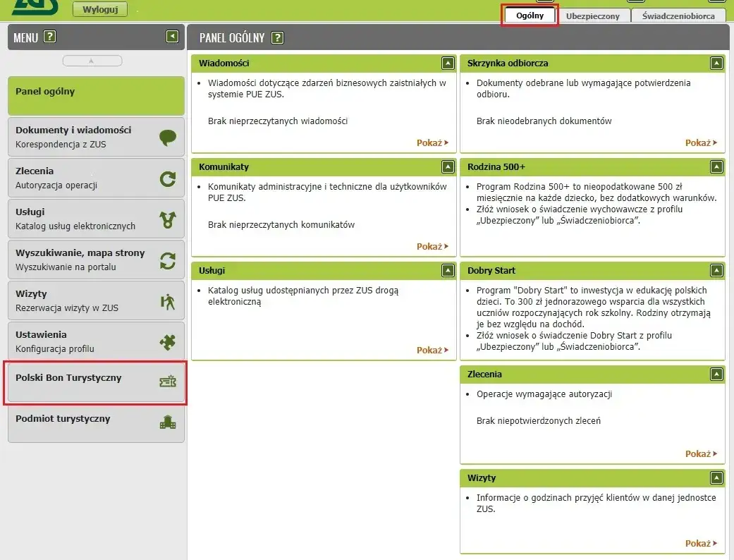This screenshot has height=560, width=734.
Task: Collapse the Skrzynka odbiorcza widget
Action: (x=716, y=63)
